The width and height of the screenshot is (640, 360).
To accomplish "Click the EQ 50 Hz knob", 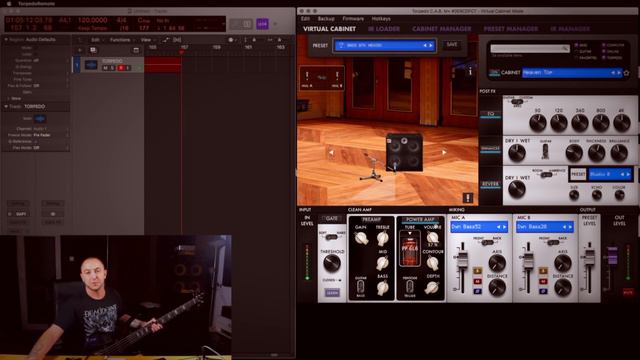I will point(538,123).
